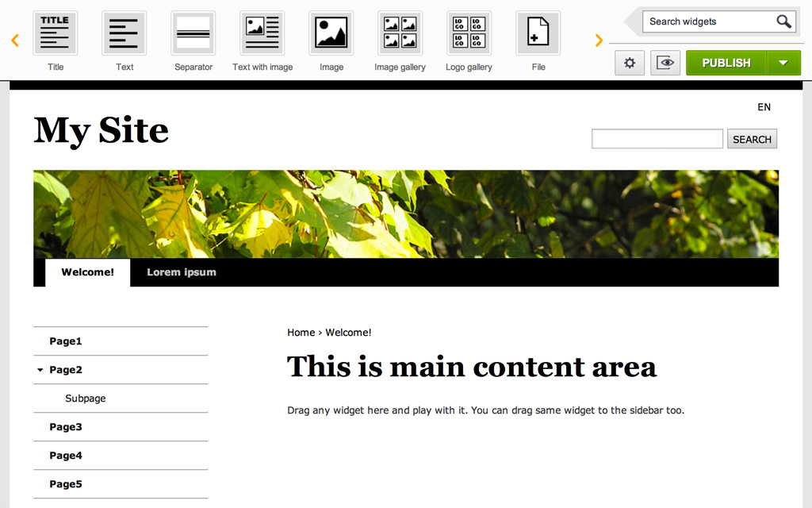The width and height of the screenshot is (812, 508).
Task: Click the green PUBLISH button
Action: click(x=726, y=63)
